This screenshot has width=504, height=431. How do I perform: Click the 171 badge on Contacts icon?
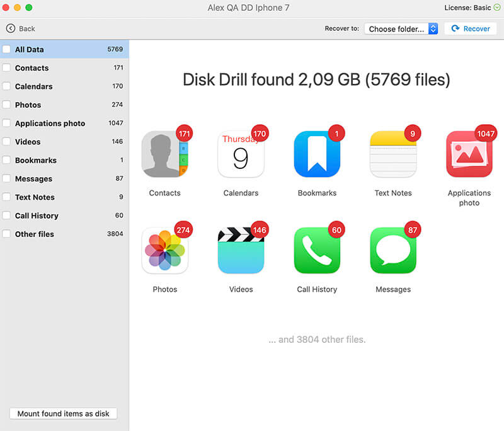184,134
